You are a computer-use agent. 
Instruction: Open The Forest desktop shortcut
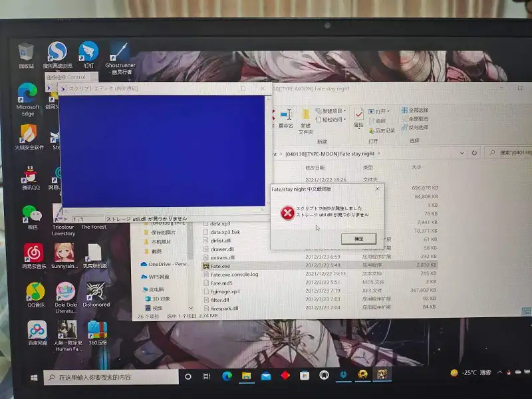point(94,227)
